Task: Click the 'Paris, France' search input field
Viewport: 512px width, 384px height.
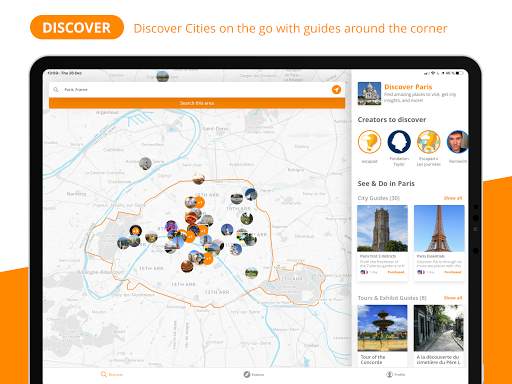Action: pos(197,89)
